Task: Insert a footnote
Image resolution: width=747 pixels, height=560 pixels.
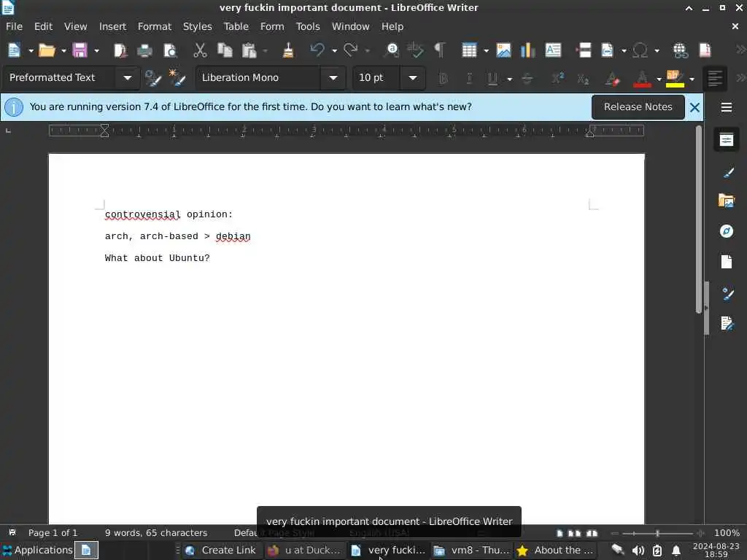Action: click(705, 50)
